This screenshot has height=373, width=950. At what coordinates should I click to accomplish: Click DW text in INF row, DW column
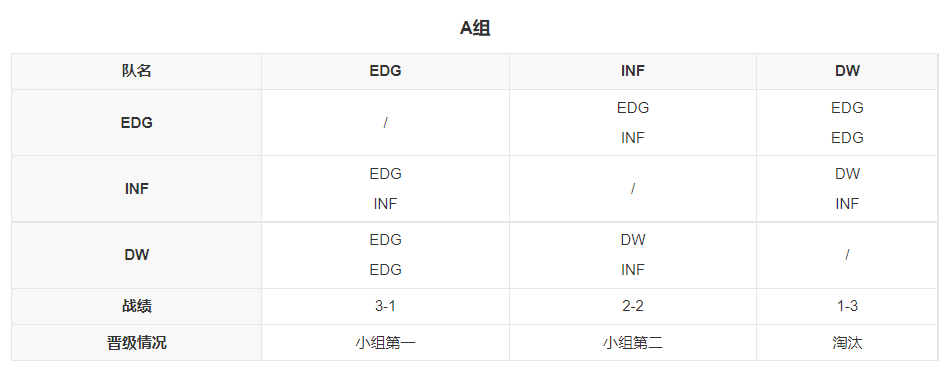(847, 174)
